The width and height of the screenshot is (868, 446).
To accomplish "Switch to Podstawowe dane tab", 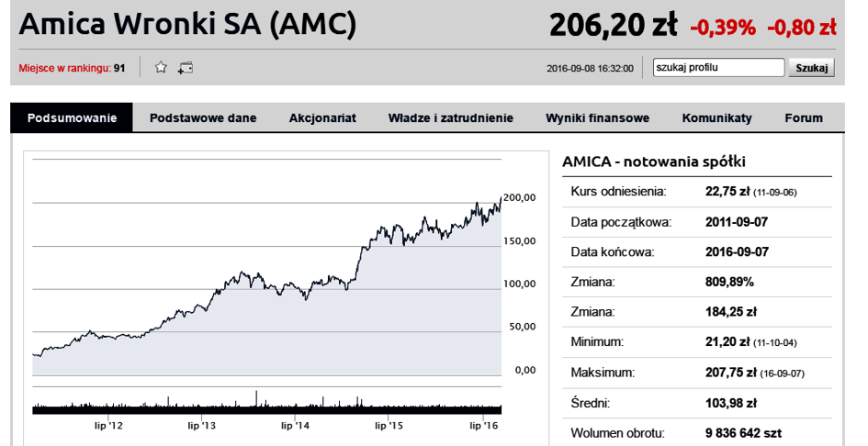I will [203, 117].
